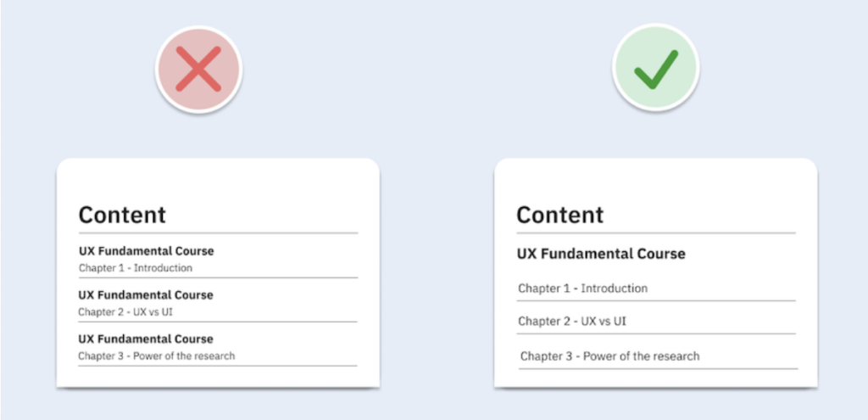Click the divider beneath Chapter 1 - Introduction in the green-check card

pyautogui.click(x=656, y=301)
